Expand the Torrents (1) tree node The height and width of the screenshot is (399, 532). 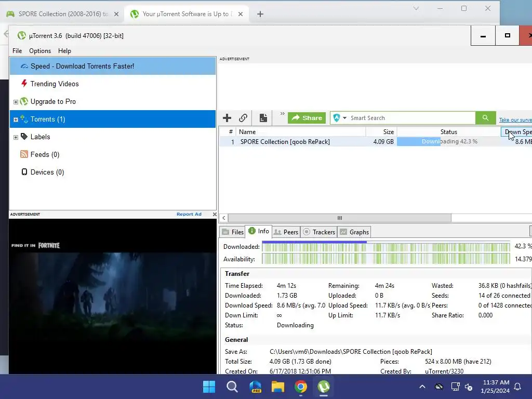(16, 119)
